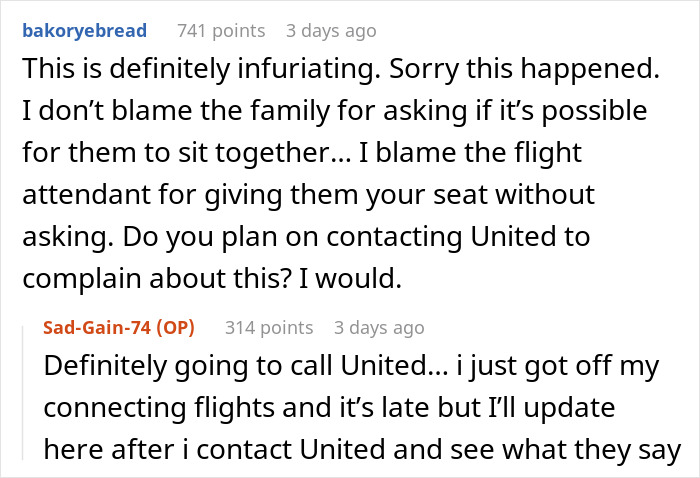This screenshot has width=700, height=478.
Task: Click the 314 points score
Action: tap(269, 328)
